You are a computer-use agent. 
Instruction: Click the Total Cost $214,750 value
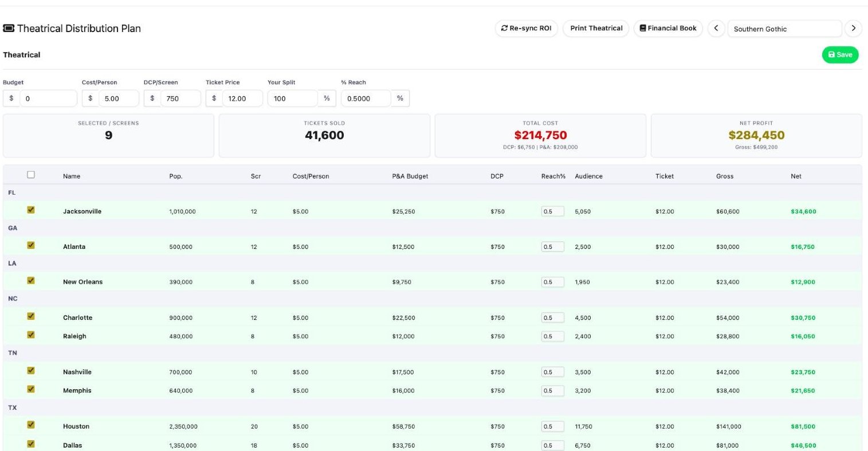tap(540, 135)
